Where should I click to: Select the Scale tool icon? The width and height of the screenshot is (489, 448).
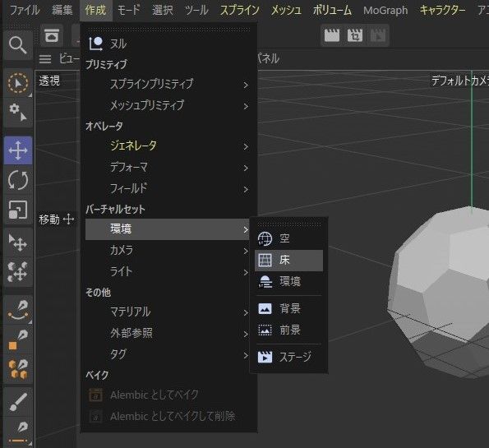[18, 210]
